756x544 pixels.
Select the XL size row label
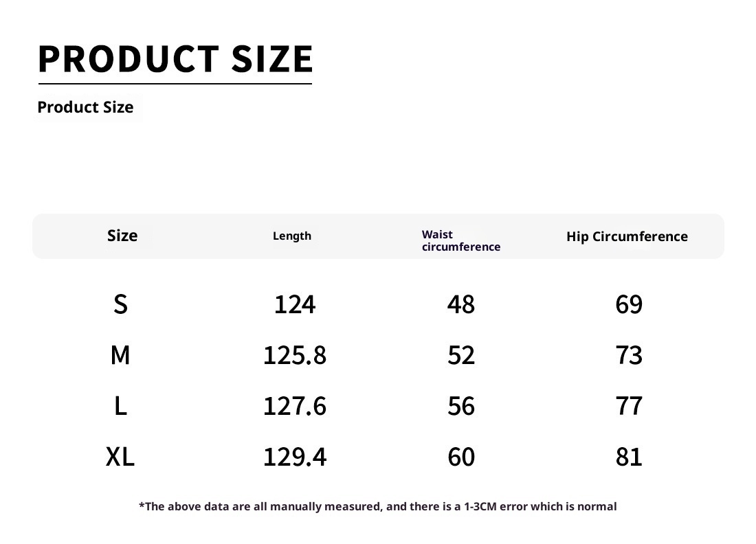[x=120, y=457]
